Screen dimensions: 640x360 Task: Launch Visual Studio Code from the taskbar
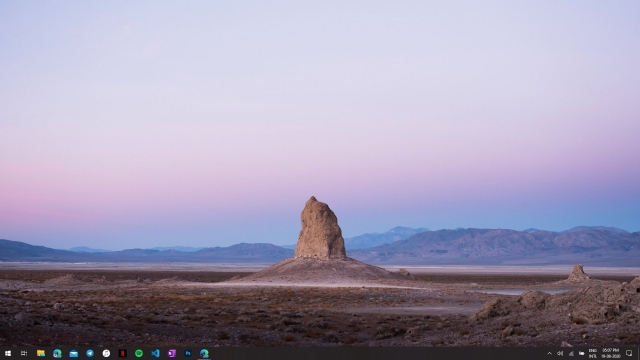(155, 353)
